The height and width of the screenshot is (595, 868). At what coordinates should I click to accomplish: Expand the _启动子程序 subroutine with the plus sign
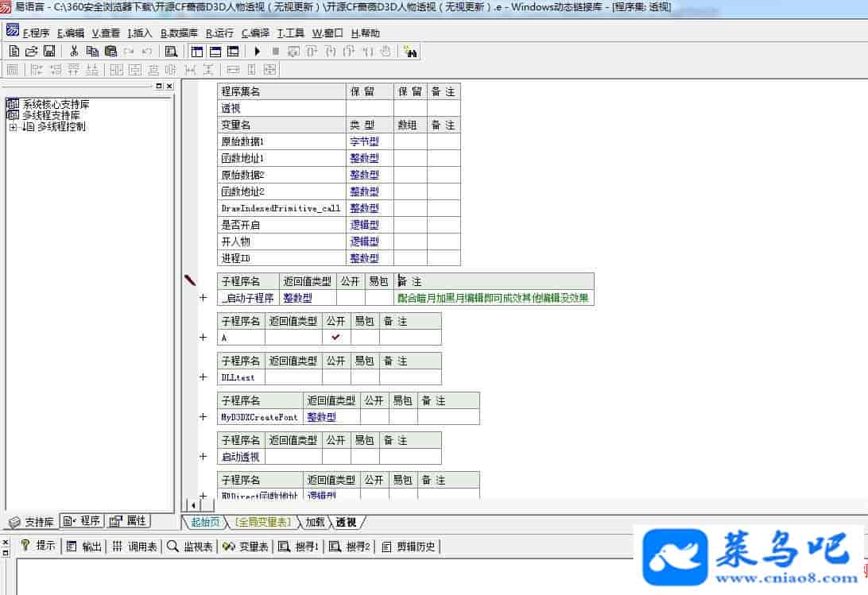pos(203,298)
